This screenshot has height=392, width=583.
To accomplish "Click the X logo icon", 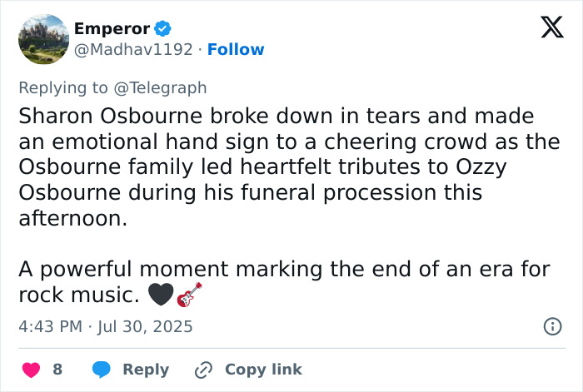I will [x=546, y=29].
